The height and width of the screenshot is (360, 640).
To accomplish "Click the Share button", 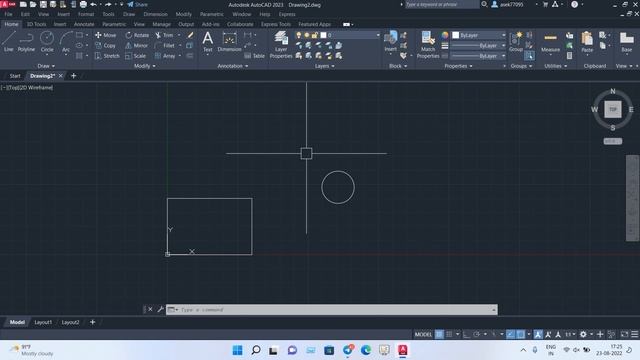I will pyautogui.click(x=138, y=4).
